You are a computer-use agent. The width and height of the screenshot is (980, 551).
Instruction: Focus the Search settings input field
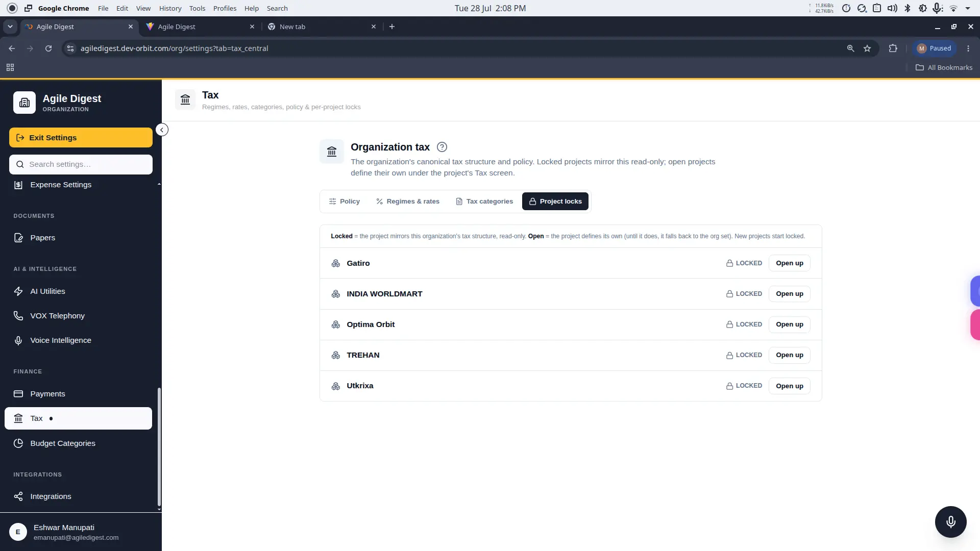point(81,164)
